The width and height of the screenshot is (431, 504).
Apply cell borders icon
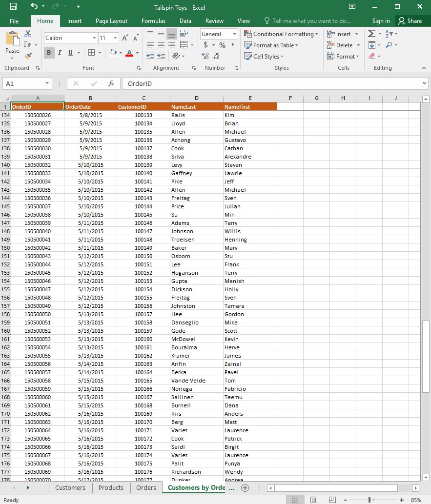coord(92,53)
